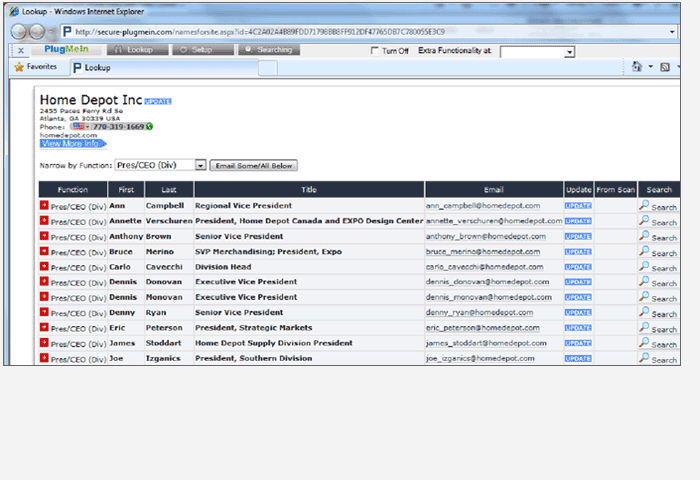Click UPDATE button for Dennis Monovan

click(578, 297)
